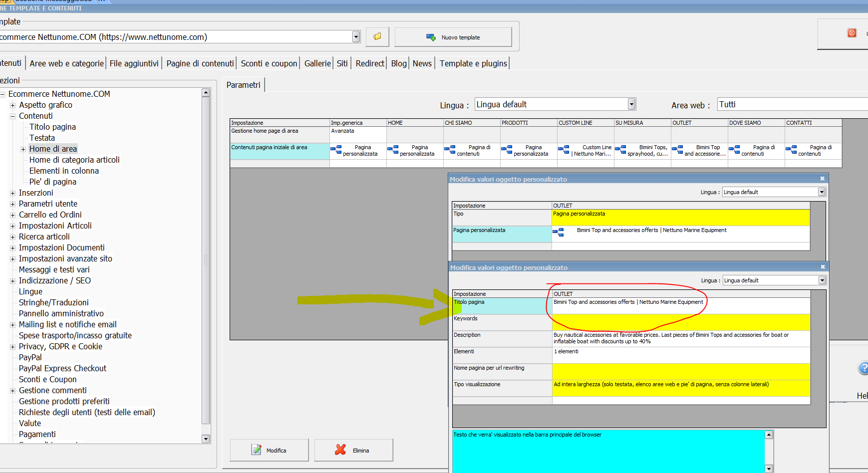Expand the Aspetto grafico tree node
868x473 pixels.
point(12,105)
